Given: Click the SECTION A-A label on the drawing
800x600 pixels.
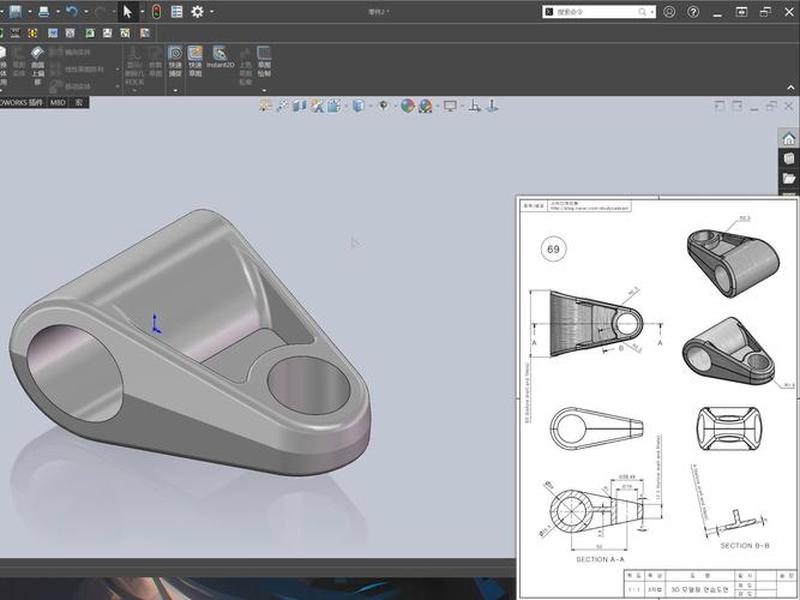Looking at the screenshot, I should [600, 559].
